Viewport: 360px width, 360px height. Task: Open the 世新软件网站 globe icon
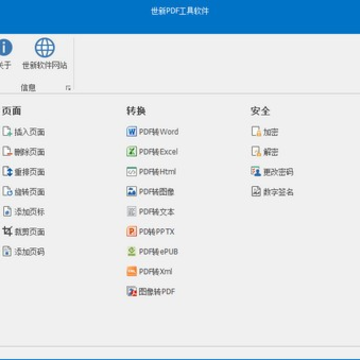[x=45, y=48]
